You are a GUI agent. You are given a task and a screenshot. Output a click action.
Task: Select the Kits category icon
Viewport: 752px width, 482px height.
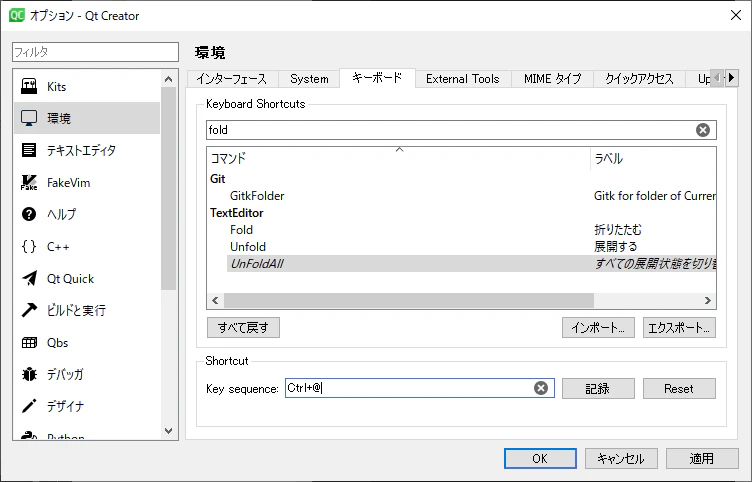click(29, 87)
